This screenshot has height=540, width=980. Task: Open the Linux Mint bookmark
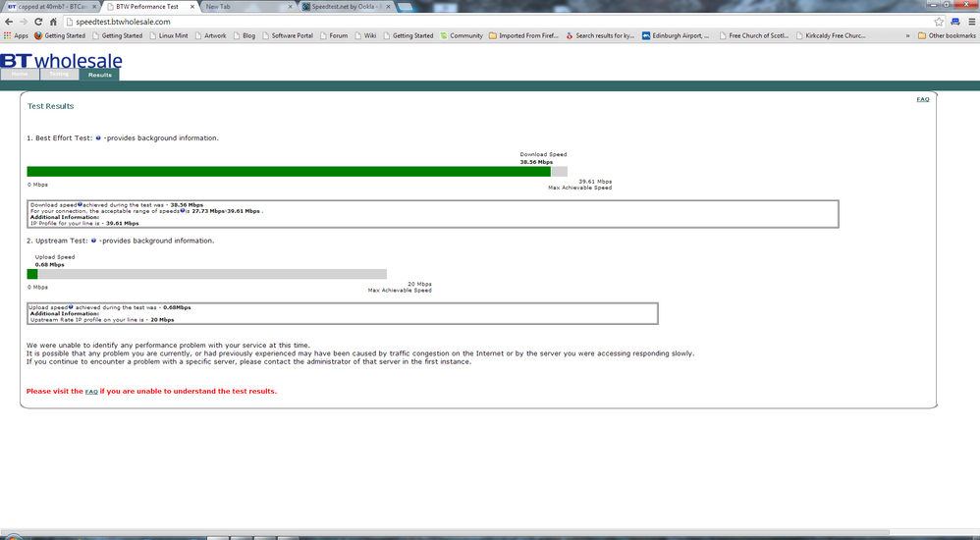tap(169, 35)
